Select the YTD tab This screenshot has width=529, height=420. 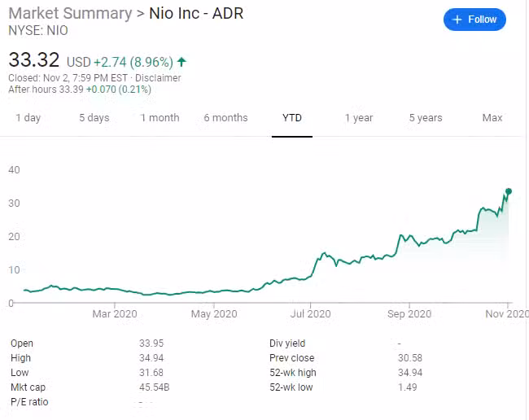click(292, 118)
